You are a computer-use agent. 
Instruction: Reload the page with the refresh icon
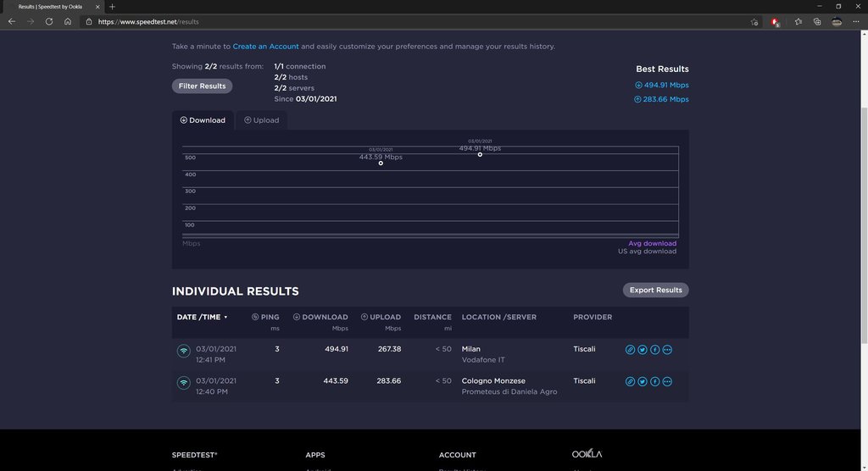pos(49,21)
